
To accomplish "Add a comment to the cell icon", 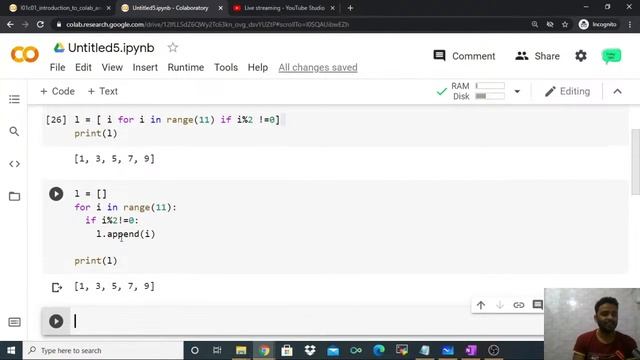I will tap(538, 305).
